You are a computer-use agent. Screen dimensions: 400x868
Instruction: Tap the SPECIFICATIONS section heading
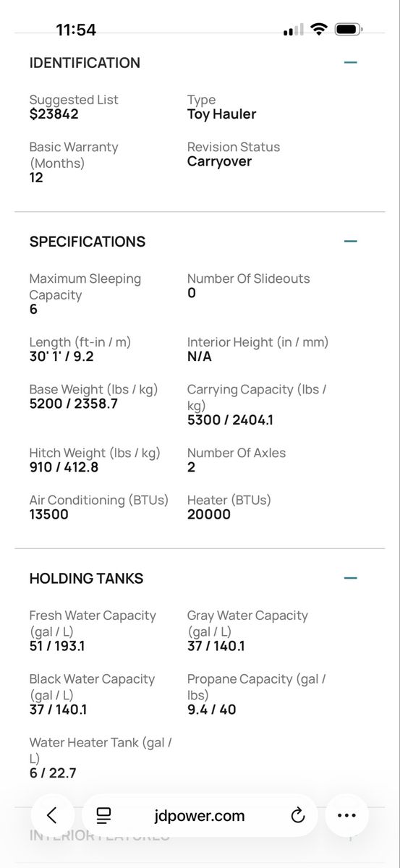point(88,242)
